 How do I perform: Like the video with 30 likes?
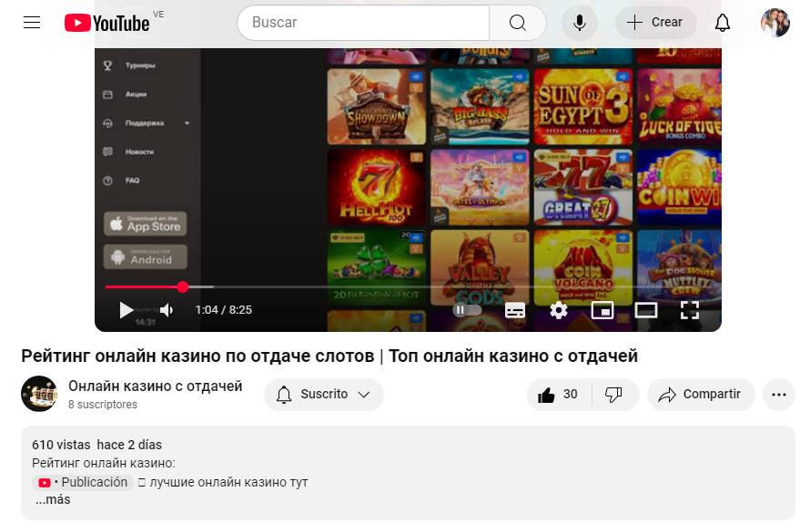point(559,395)
